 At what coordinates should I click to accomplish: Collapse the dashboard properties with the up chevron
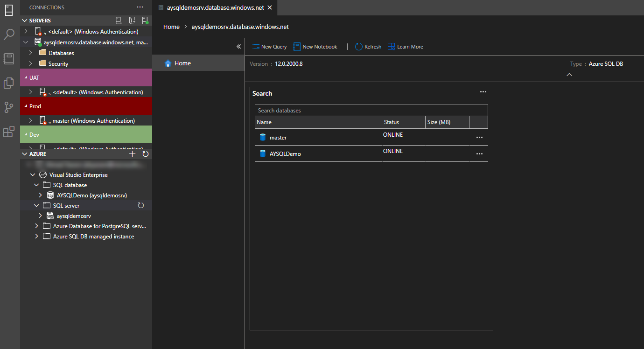pyautogui.click(x=569, y=75)
